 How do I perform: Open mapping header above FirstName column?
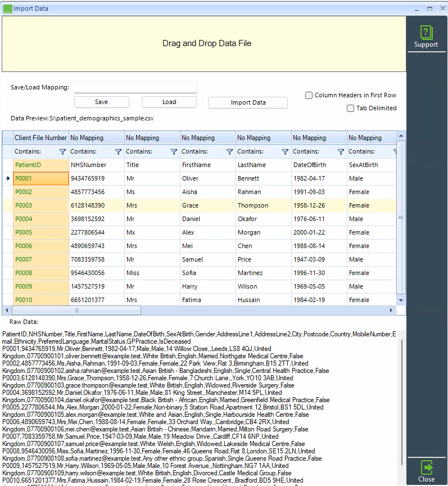click(x=207, y=138)
